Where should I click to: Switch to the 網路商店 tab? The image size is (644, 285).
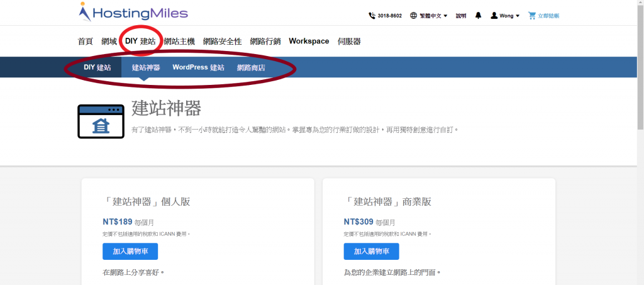(251, 67)
